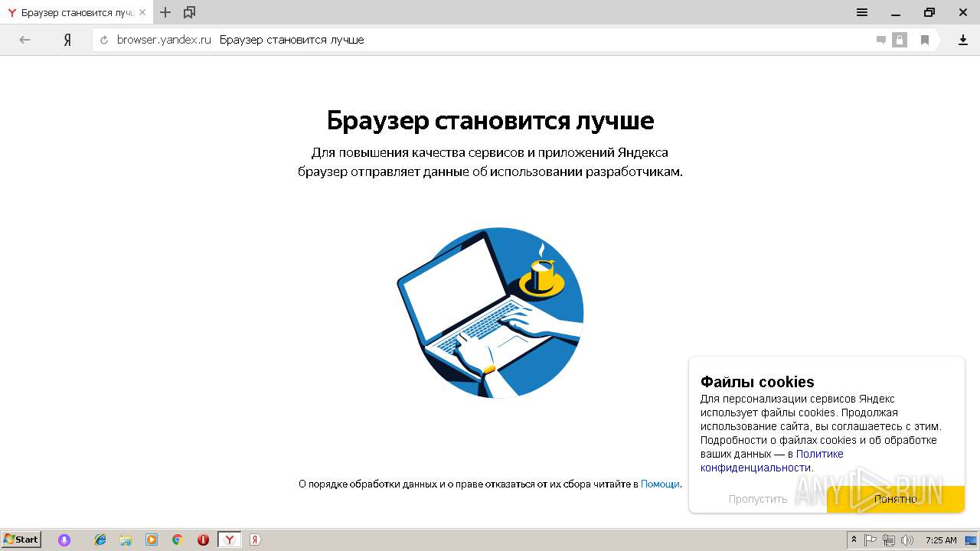Show hidden system tray icons

(x=854, y=540)
